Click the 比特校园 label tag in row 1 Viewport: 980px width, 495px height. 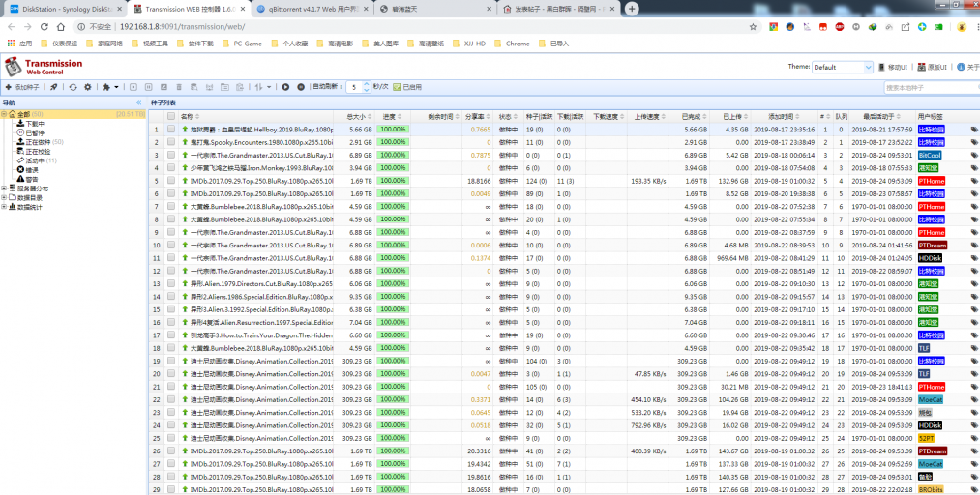pyautogui.click(x=931, y=129)
